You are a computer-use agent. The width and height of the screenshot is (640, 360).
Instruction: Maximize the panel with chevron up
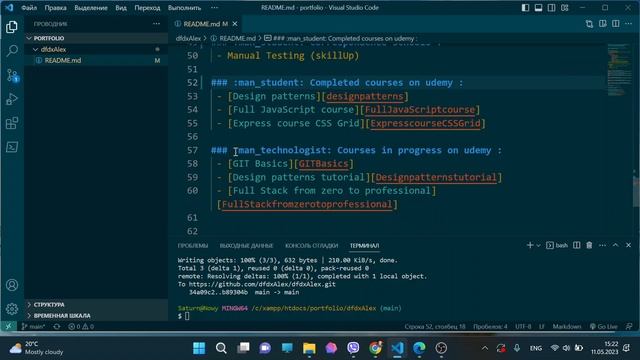pyautogui.click(x=616, y=245)
